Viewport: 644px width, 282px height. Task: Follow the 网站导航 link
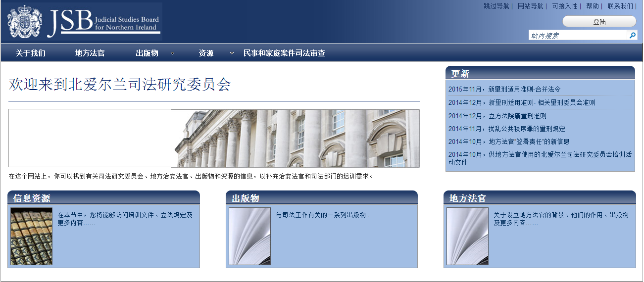coord(531,6)
